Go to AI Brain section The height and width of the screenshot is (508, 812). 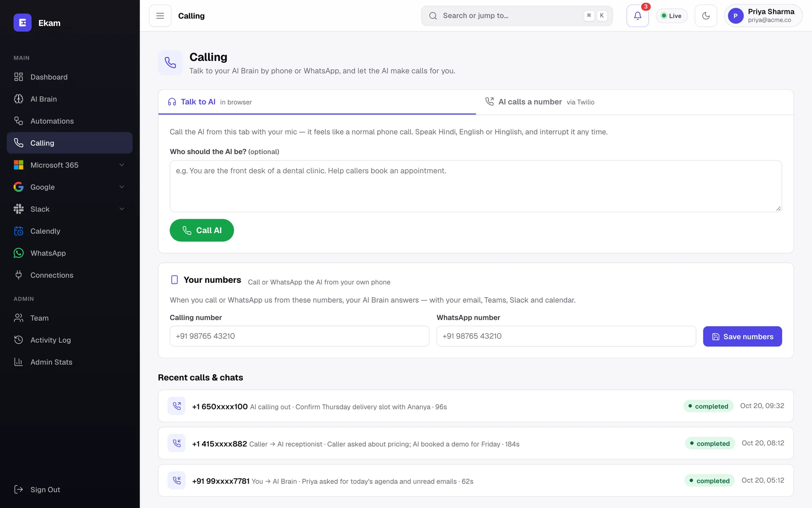pos(69,99)
